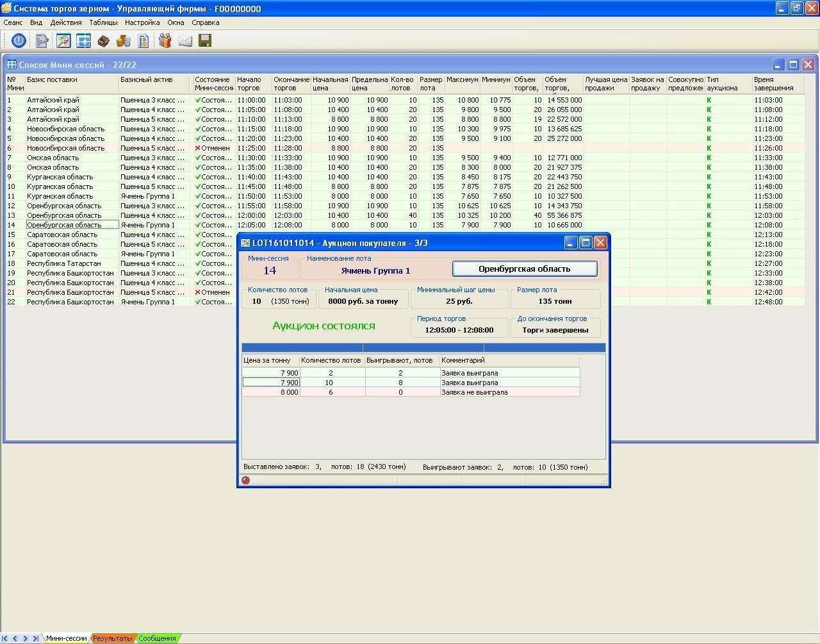Screen dimensions: 820x644
Task: Click the green К auction type in row 1
Action: tap(709, 100)
